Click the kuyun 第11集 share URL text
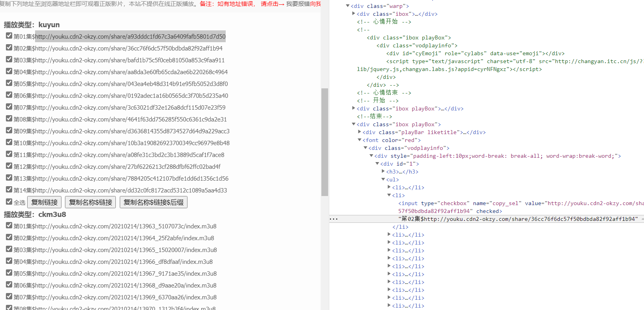This screenshot has width=644, height=310. click(x=130, y=155)
